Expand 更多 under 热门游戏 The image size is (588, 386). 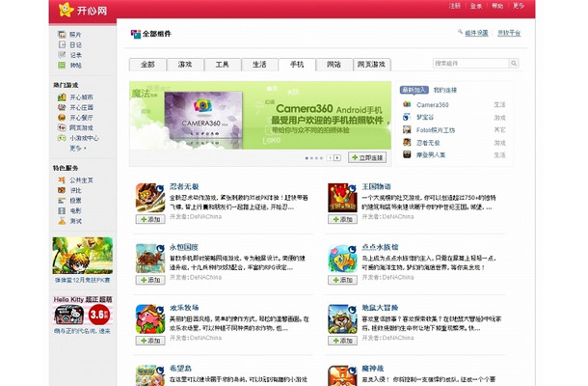click(x=77, y=149)
